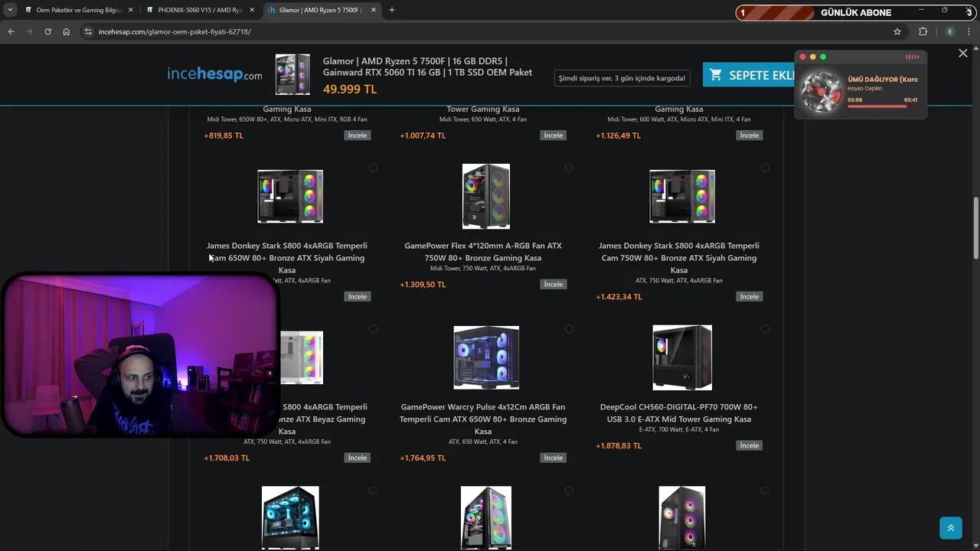The width and height of the screenshot is (980, 551).
Task: Click İncele for the +1.708,03 TL Beyaz case
Action: [x=358, y=458]
